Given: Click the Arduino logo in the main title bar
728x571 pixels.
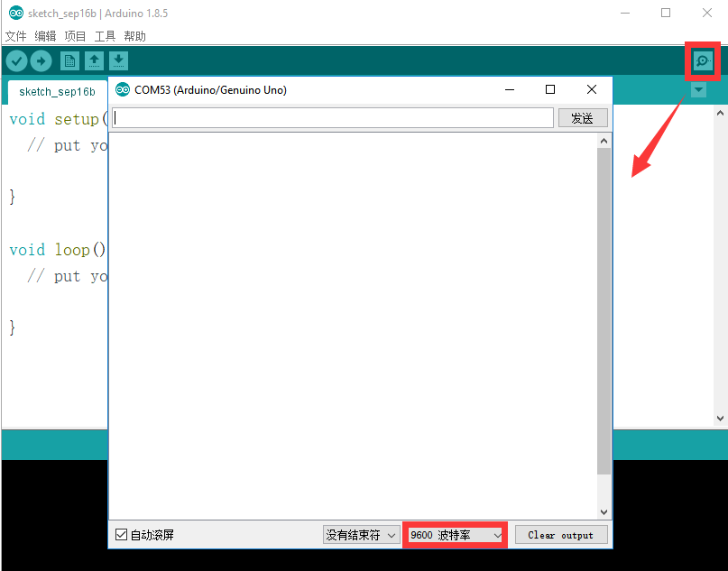Looking at the screenshot, I should click(16, 13).
